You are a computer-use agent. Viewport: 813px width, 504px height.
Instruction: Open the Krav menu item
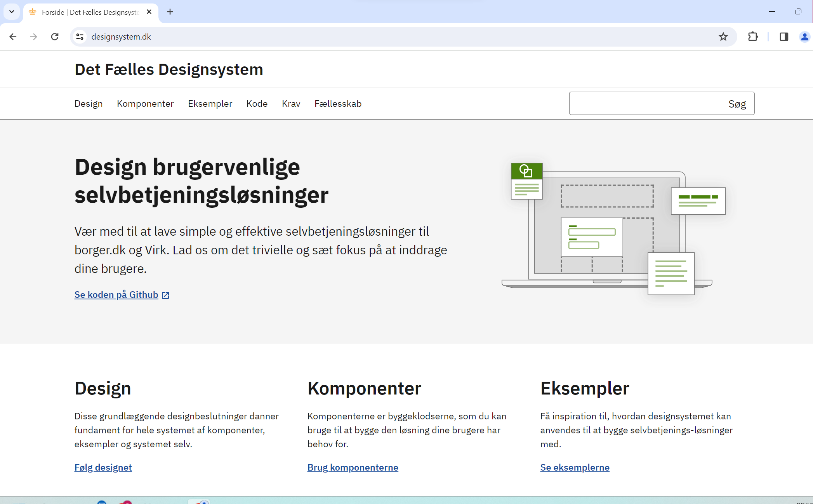(x=291, y=104)
